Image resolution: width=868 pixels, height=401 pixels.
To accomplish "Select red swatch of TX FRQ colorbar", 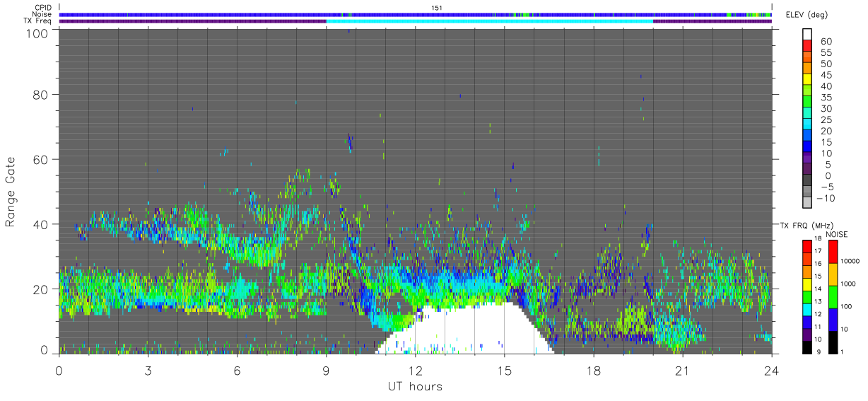I will point(807,245).
